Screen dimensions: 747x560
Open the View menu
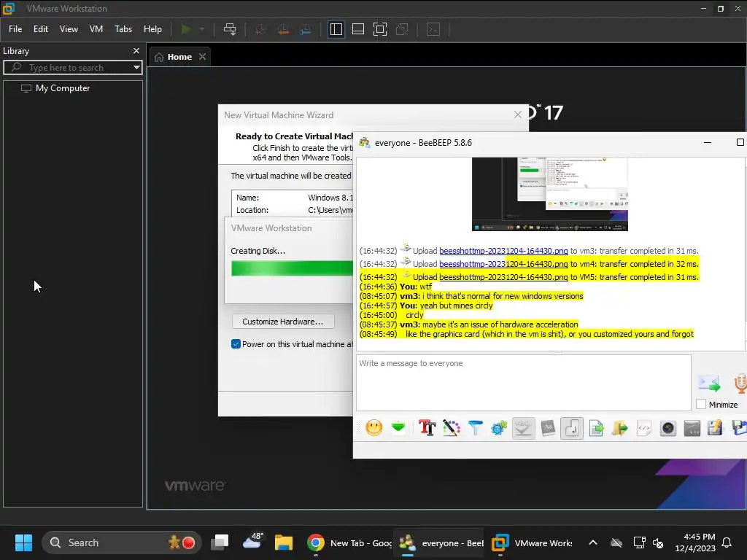pyautogui.click(x=69, y=29)
